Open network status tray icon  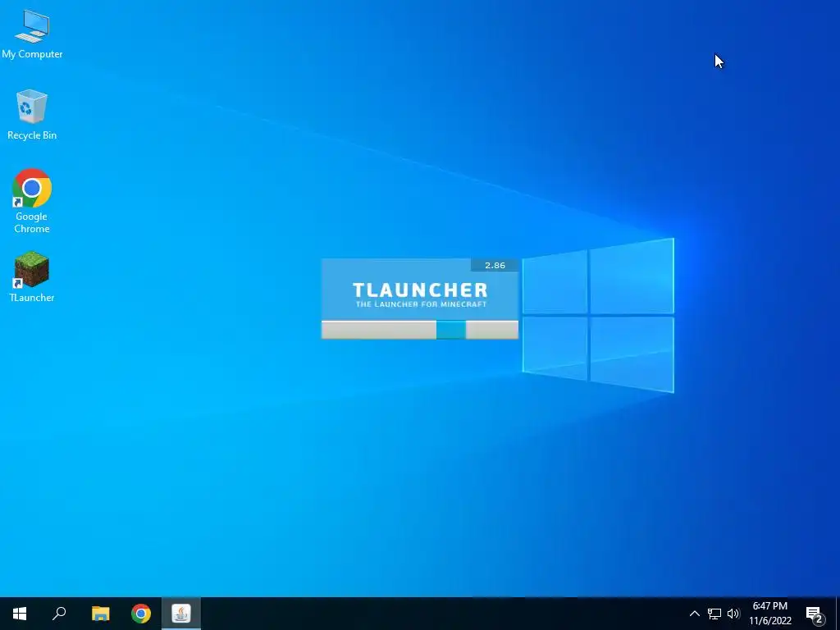tap(714, 614)
